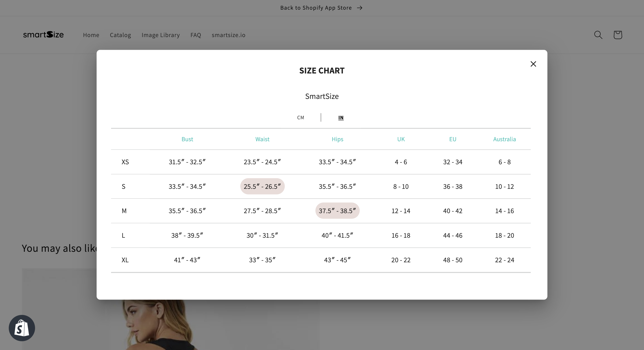The image size is (644, 350).
Task: Click EU size 36 - 38
Action: click(453, 187)
